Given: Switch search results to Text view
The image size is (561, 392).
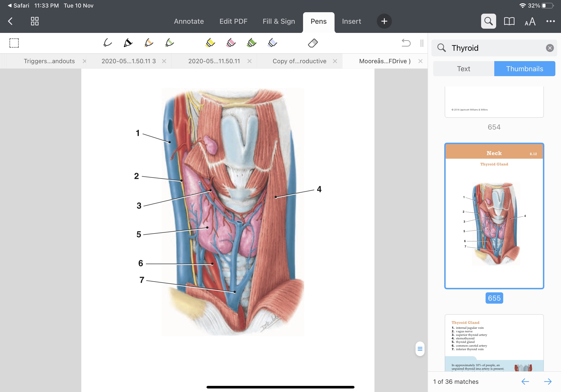Looking at the screenshot, I should pos(463,69).
